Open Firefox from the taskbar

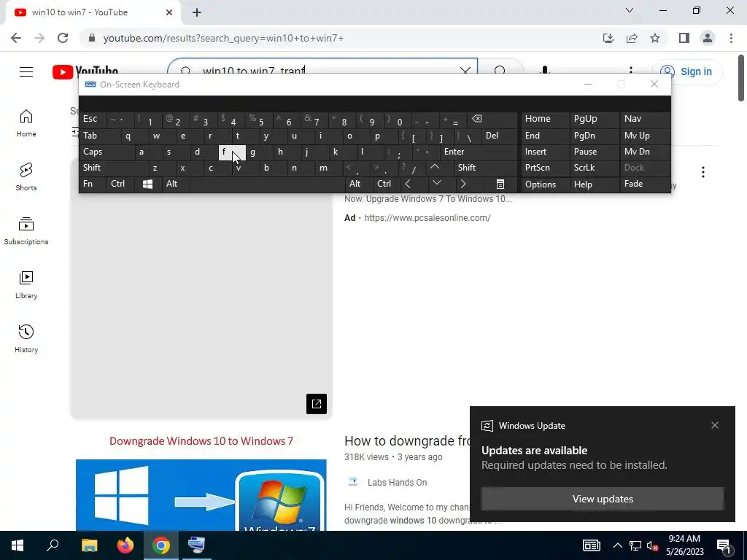(x=125, y=545)
